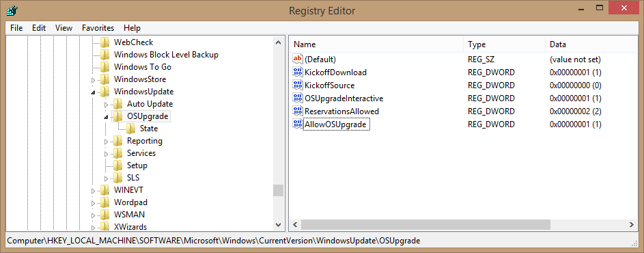Select the AllowOSUpgrade value name

pyautogui.click(x=335, y=124)
